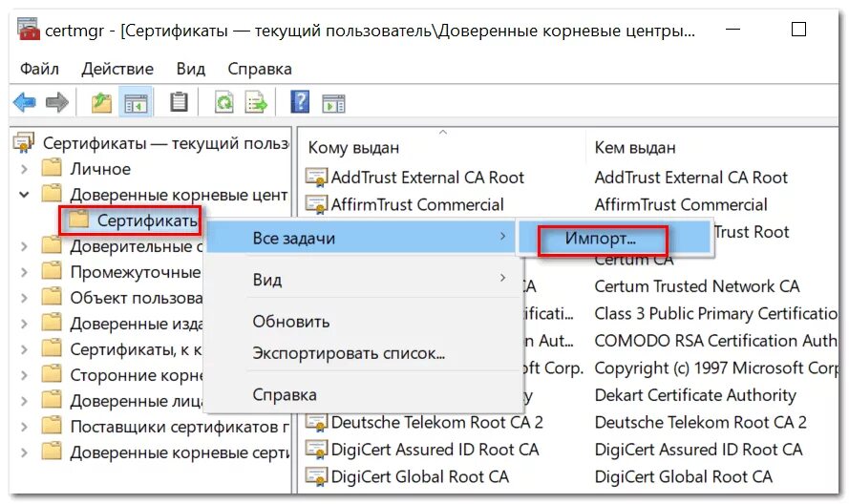Expand the Поставщики сертификатов tree node
849x504 pixels.
click(x=25, y=427)
